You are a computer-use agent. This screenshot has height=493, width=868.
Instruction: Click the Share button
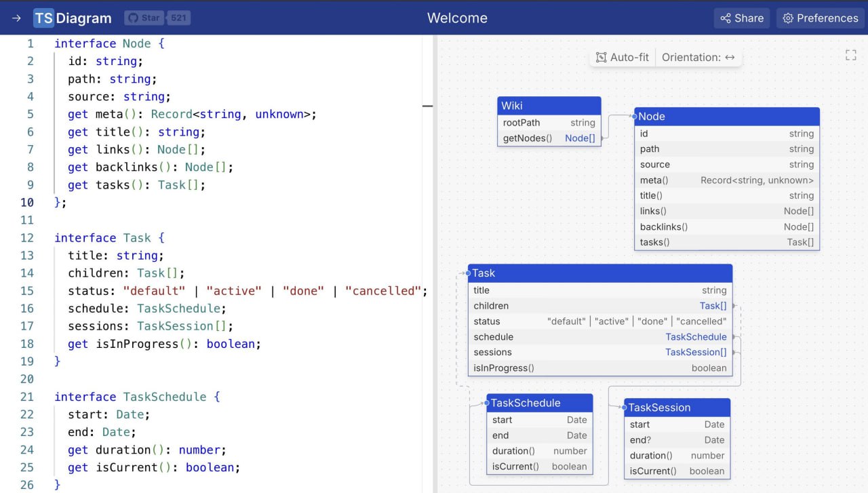click(742, 18)
